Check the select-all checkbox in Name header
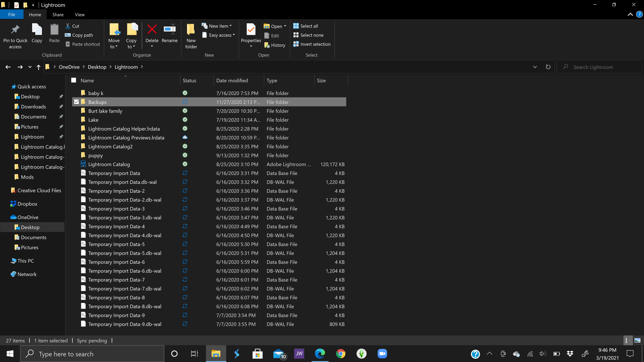The image size is (644, 362). point(73,80)
